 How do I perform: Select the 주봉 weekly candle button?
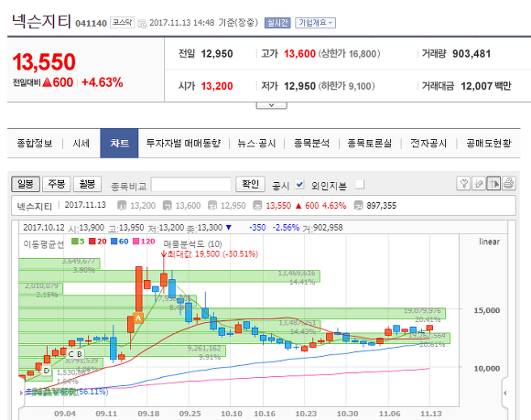pyautogui.click(x=56, y=184)
